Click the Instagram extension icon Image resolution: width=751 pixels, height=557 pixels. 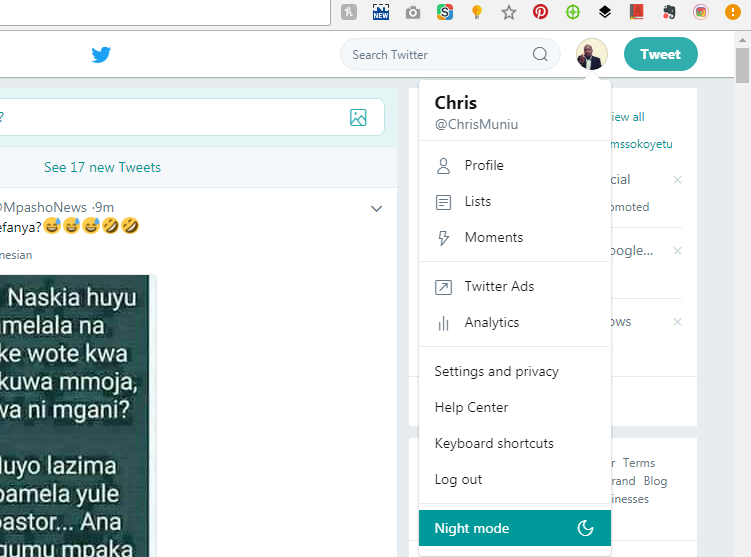click(701, 13)
